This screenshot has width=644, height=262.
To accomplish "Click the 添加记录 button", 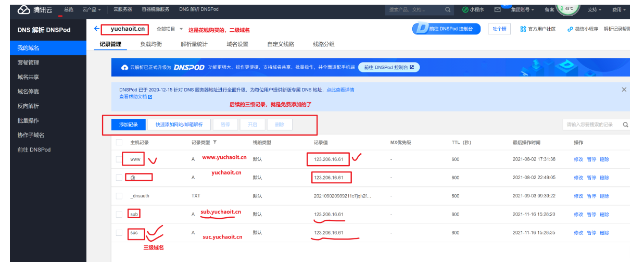I will pyautogui.click(x=129, y=125).
